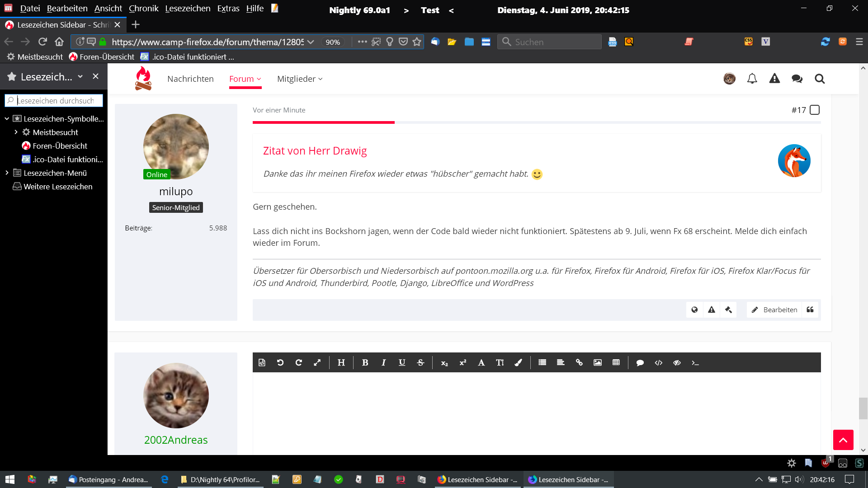The width and height of the screenshot is (868, 488).
Task: Click the Bearbeiten button on post
Action: pos(774,310)
